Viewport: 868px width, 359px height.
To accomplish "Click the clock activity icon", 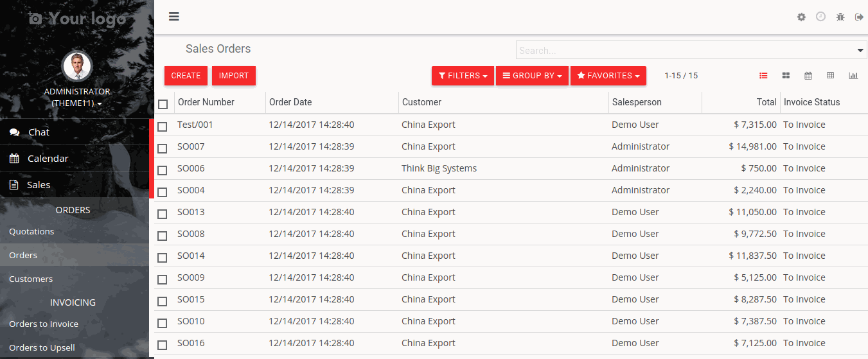I will point(820,17).
